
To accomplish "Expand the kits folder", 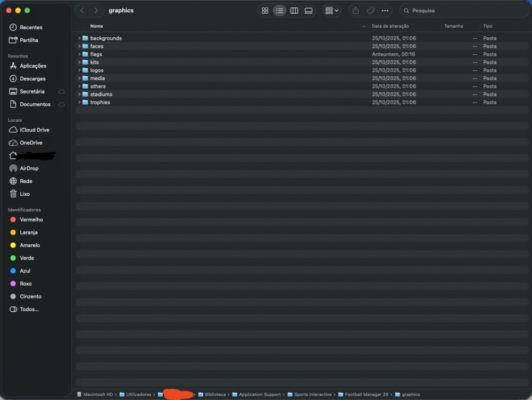I will (79, 62).
